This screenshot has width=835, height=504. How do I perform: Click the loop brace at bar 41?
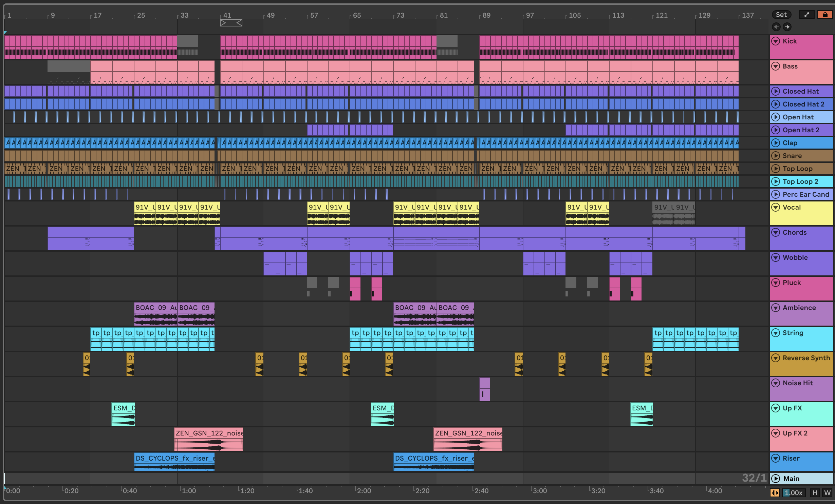[x=231, y=23]
